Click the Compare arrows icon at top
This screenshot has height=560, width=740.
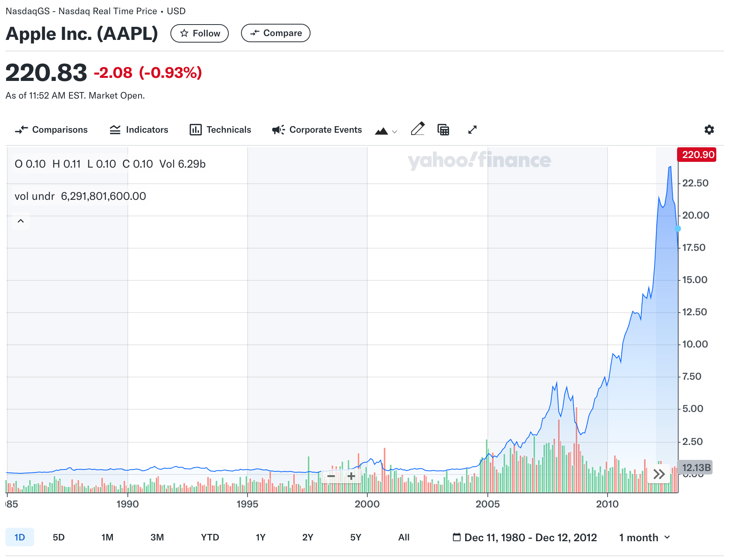[x=255, y=33]
